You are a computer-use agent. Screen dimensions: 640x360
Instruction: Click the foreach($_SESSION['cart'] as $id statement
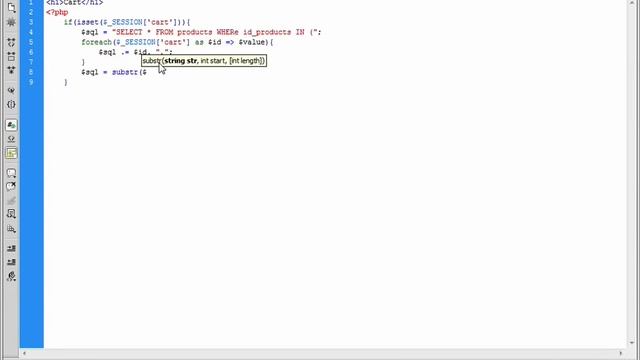[x=178, y=42]
